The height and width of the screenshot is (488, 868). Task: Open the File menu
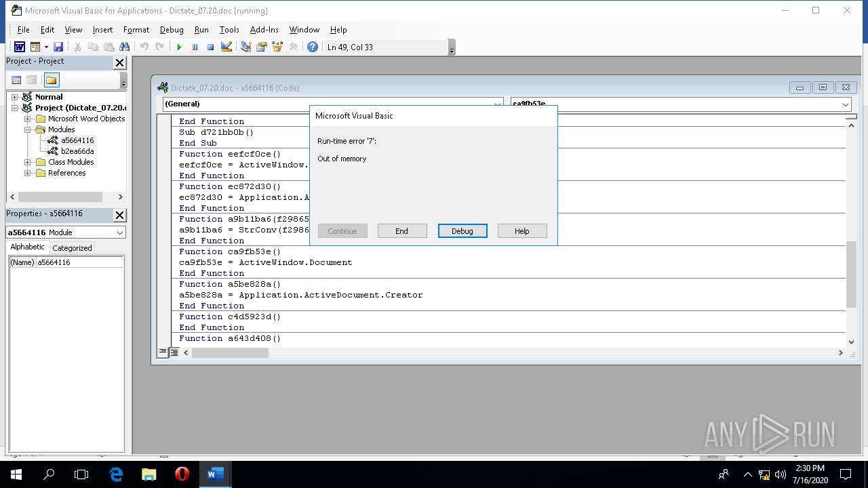[23, 30]
